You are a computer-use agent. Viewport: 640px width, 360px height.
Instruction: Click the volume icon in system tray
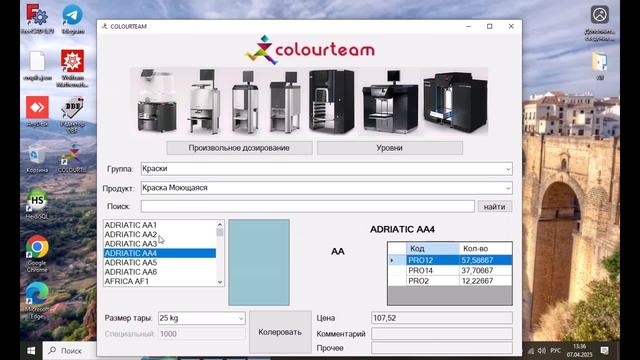coord(542,351)
